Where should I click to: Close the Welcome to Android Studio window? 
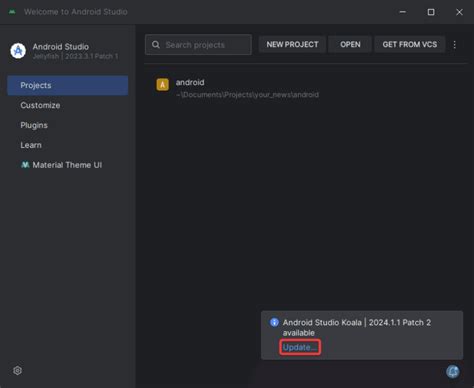(x=459, y=12)
